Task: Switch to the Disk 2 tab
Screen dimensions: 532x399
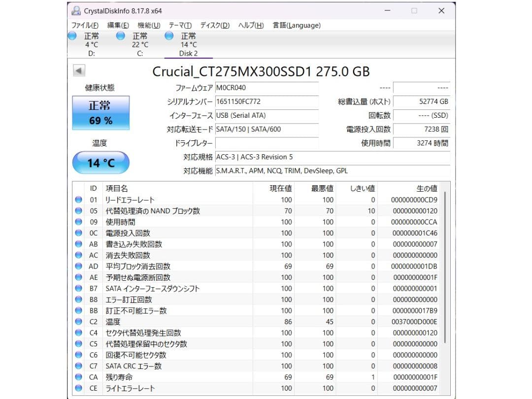Action: 188,44
